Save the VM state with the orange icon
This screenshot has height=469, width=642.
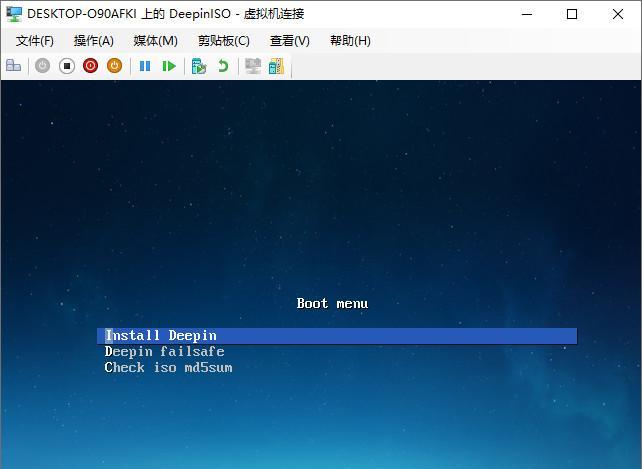click(115, 66)
